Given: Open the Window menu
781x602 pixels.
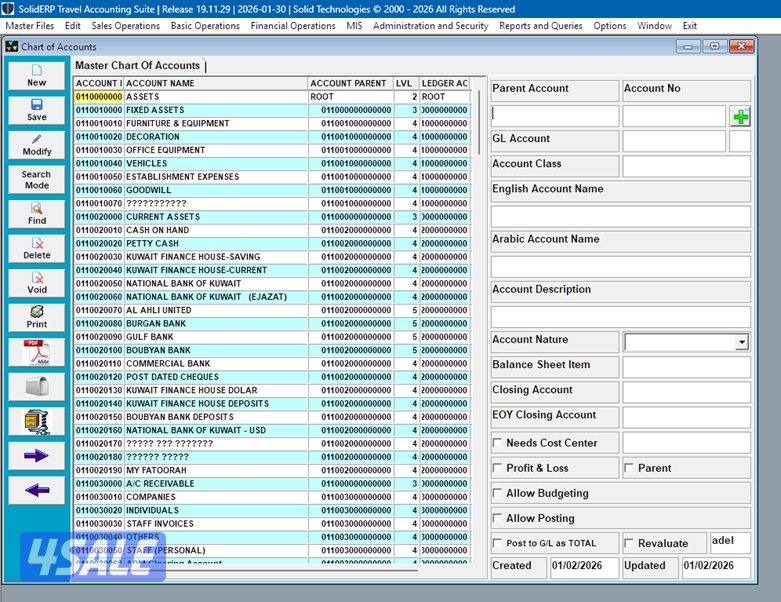Looking at the screenshot, I should coord(654,26).
